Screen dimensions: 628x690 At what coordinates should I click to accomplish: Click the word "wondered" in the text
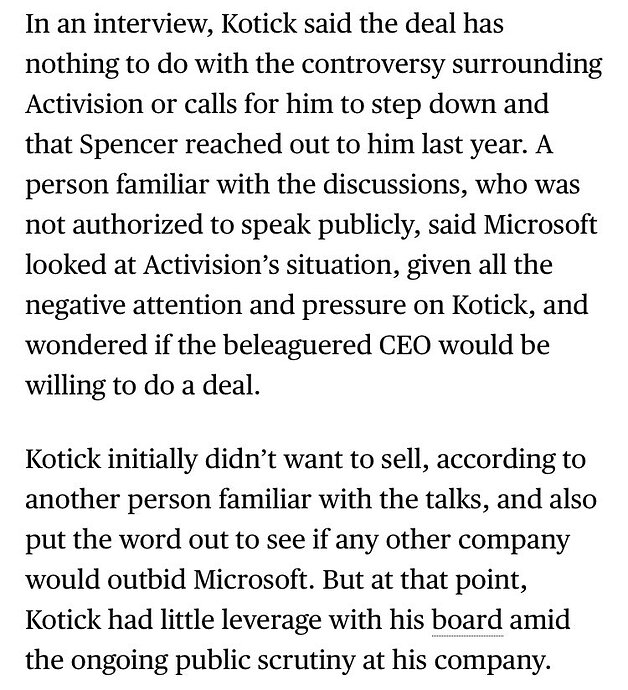pyautogui.click(x=86, y=345)
